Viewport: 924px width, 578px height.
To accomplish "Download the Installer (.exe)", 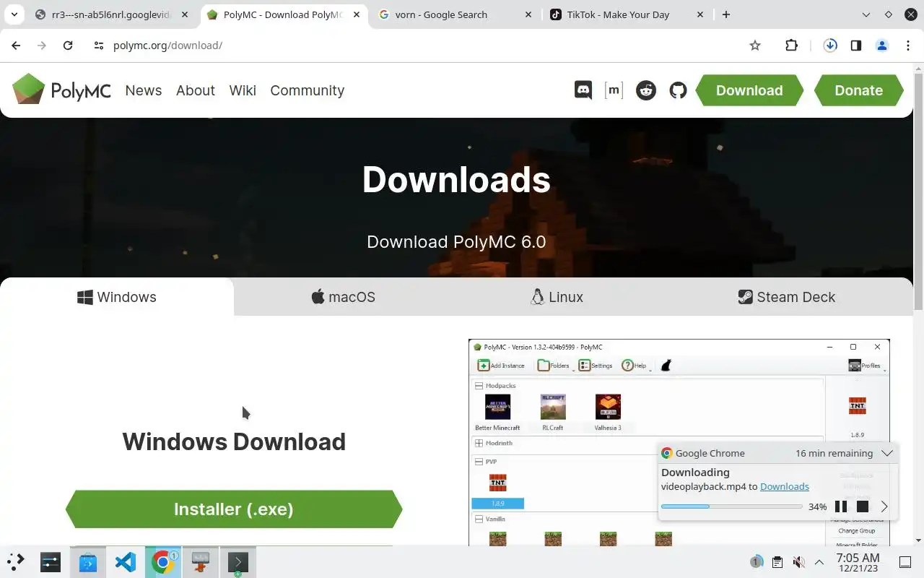I will pyautogui.click(x=234, y=509).
